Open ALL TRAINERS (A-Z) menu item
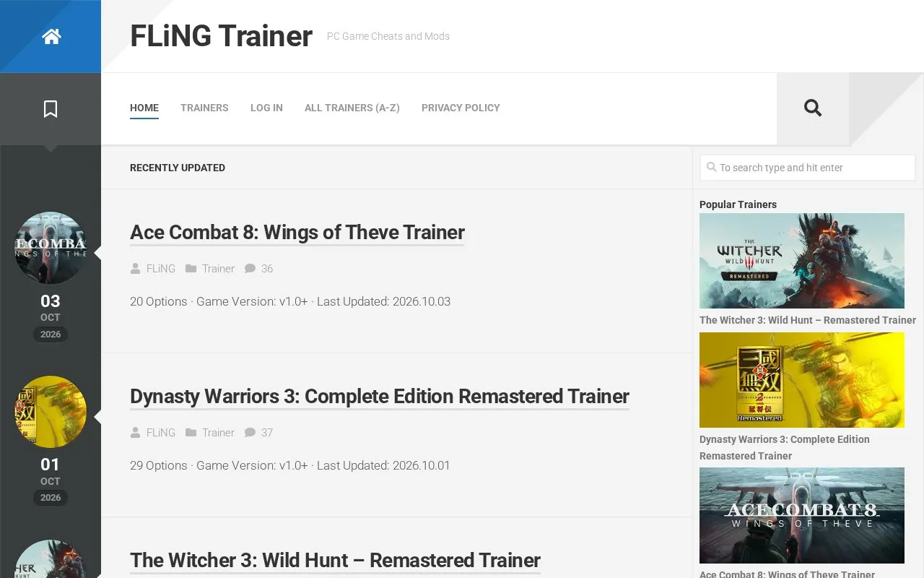 (352, 108)
